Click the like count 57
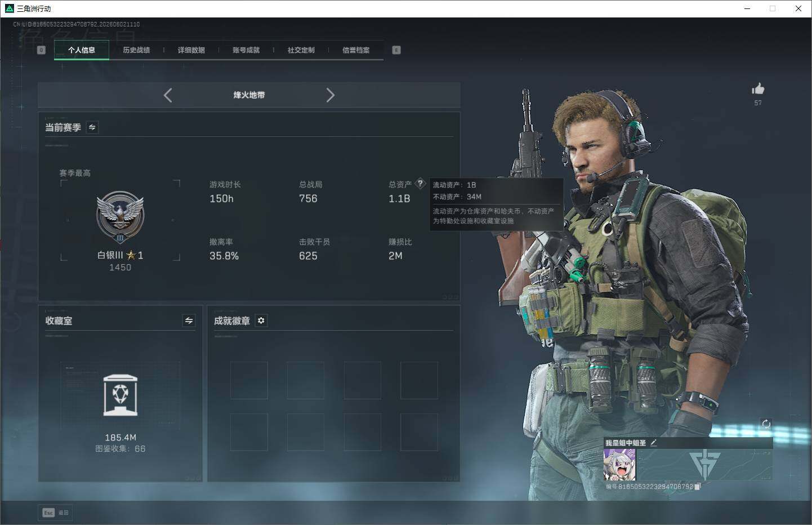The height and width of the screenshot is (525, 812). pyautogui.click(x=758, y=103)
